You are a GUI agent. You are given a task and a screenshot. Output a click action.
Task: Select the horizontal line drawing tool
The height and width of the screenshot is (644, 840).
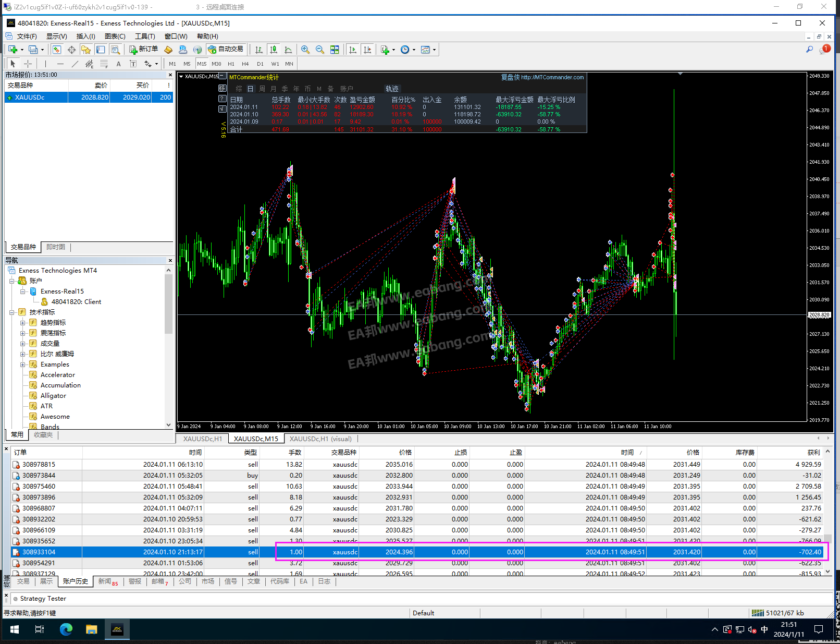click(60, 64)
